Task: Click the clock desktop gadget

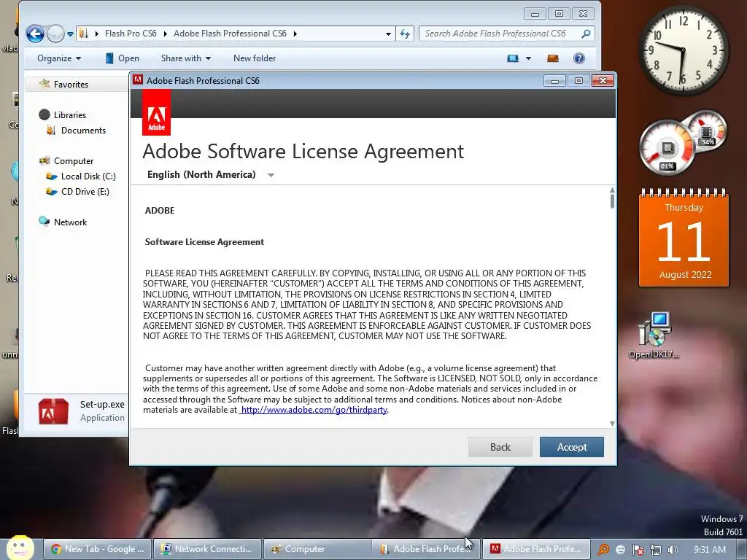Action: (x=683, y=50)
